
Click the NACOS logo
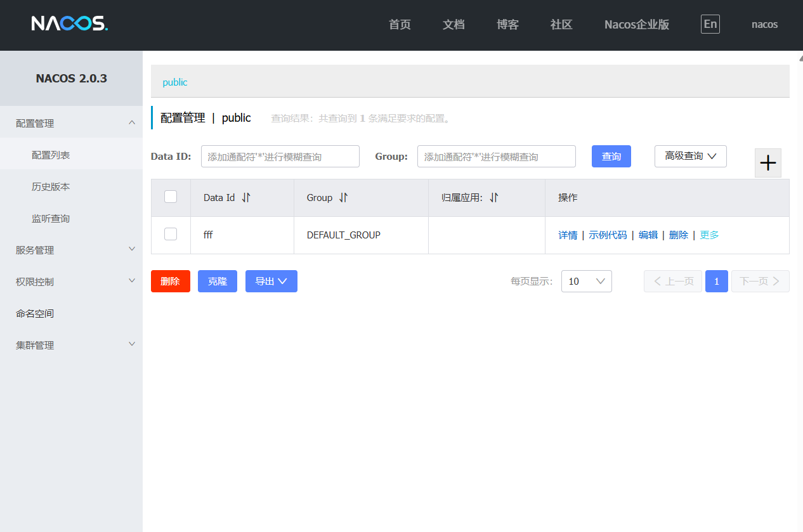pos(70,23)
